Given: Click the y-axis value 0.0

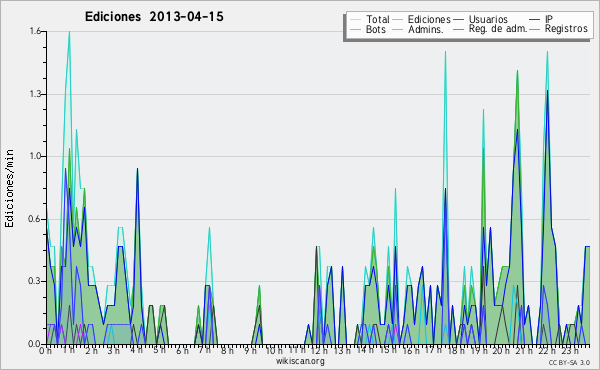Looking at the screenshot, I should point(35,344).
